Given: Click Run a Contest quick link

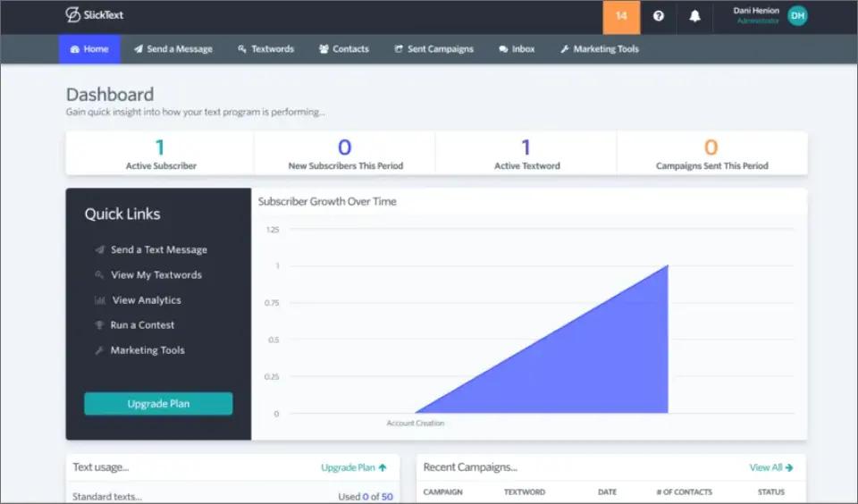Looking at the screenshot, I should [135, 325].
